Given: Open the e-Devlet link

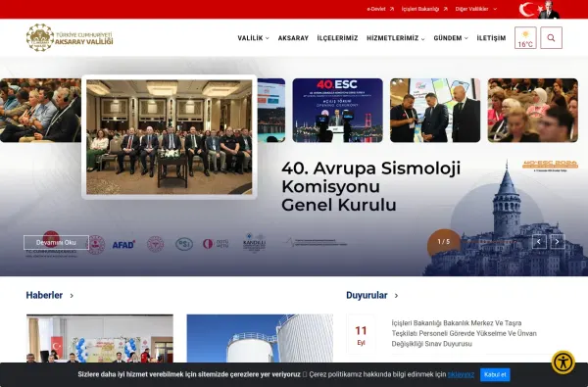Looking at the screenshot, I should click(x=376, y=9).
